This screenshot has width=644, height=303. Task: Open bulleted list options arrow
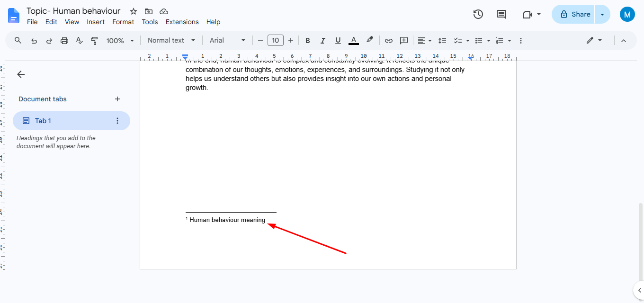click(488, 41)
